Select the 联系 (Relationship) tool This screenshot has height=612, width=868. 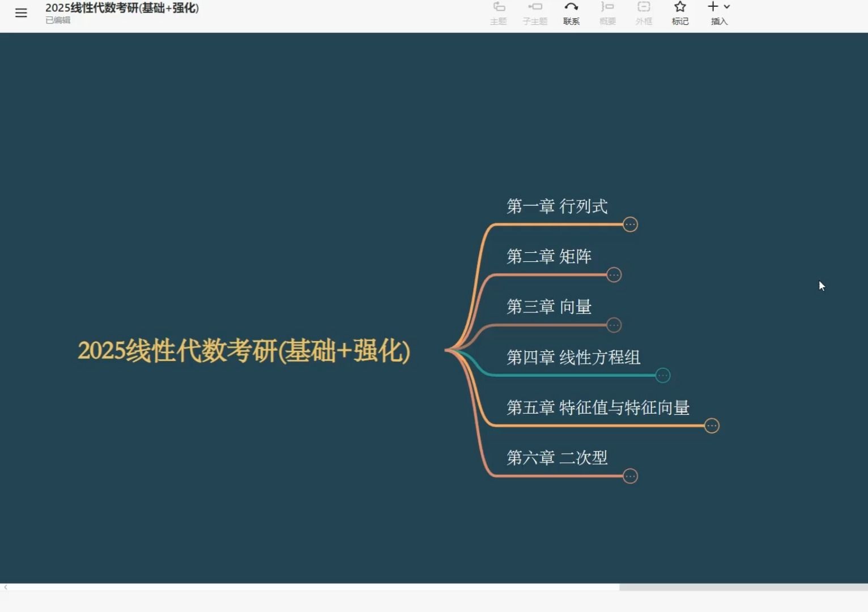tap(571, 13)
